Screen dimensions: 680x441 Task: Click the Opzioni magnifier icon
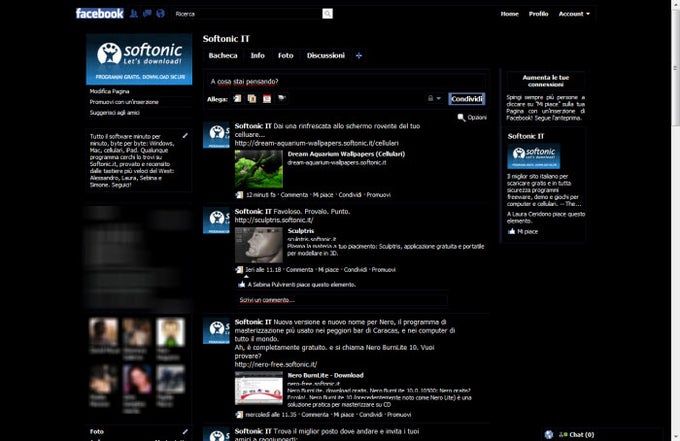(461, 118)
